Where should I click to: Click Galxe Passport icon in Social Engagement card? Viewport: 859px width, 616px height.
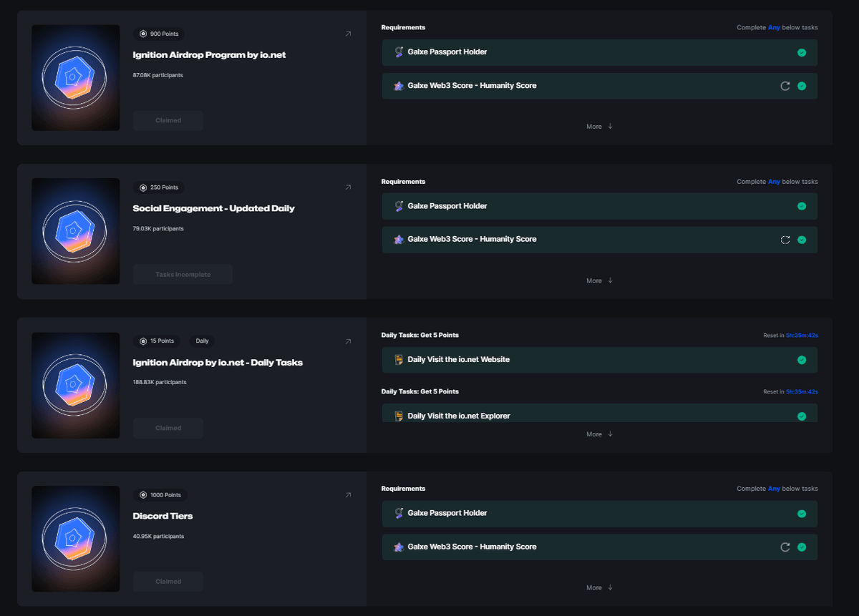click(x=399, y=206)
